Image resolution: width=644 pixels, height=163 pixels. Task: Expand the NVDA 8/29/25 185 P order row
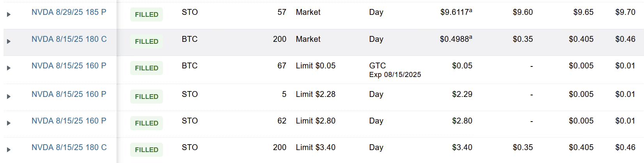pyautogui.click(x=9, y=14)
